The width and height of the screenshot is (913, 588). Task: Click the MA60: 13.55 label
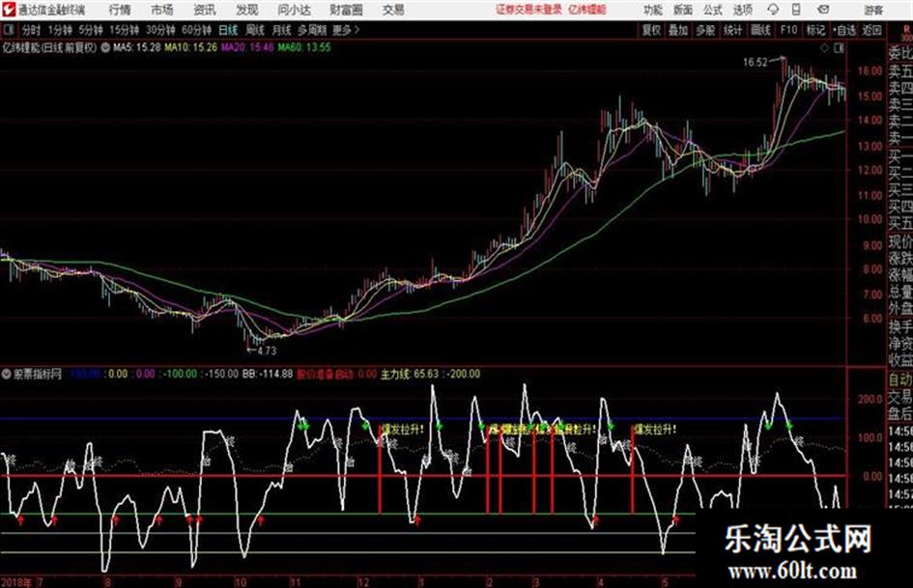coord(304,47)
